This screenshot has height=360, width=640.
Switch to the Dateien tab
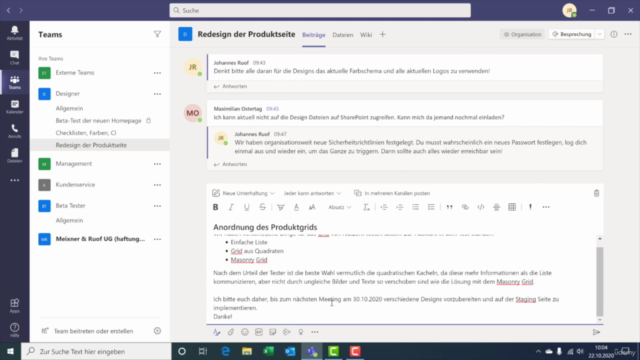click(342, 35)
